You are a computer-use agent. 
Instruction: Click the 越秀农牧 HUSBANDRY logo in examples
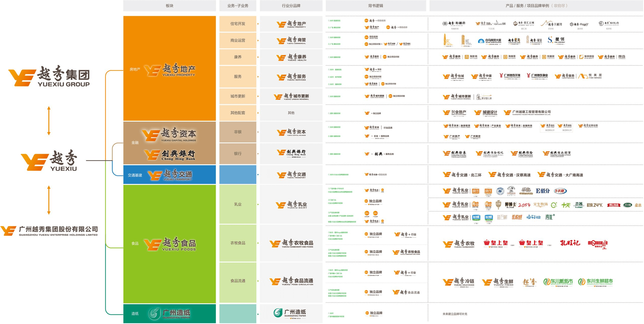(x=458, y=244)
